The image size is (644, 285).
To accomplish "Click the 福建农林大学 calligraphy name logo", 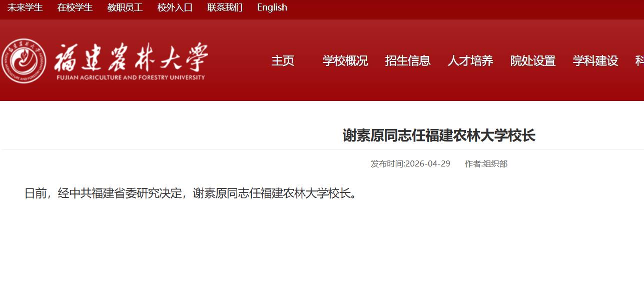I will (x=131, y=57).
